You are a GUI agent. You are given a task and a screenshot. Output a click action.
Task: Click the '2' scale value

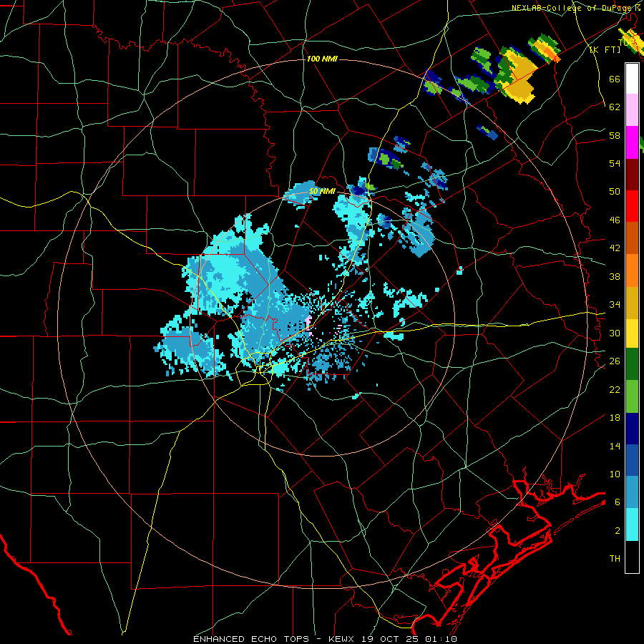618,531
